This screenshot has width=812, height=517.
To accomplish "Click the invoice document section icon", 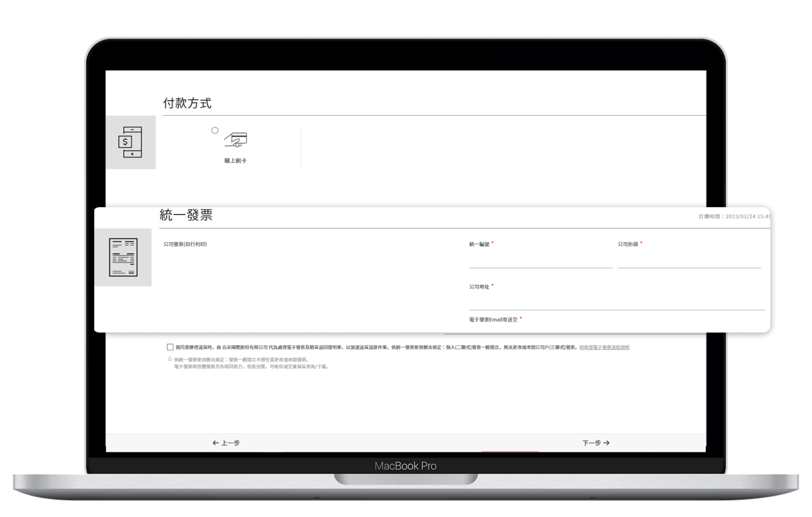I will pos(123,257).
